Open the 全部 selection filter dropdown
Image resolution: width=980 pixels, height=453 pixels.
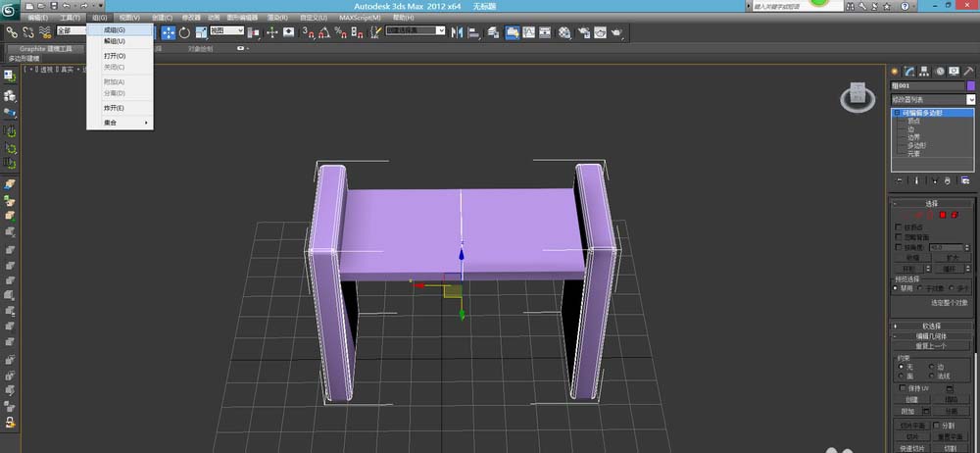72,30
